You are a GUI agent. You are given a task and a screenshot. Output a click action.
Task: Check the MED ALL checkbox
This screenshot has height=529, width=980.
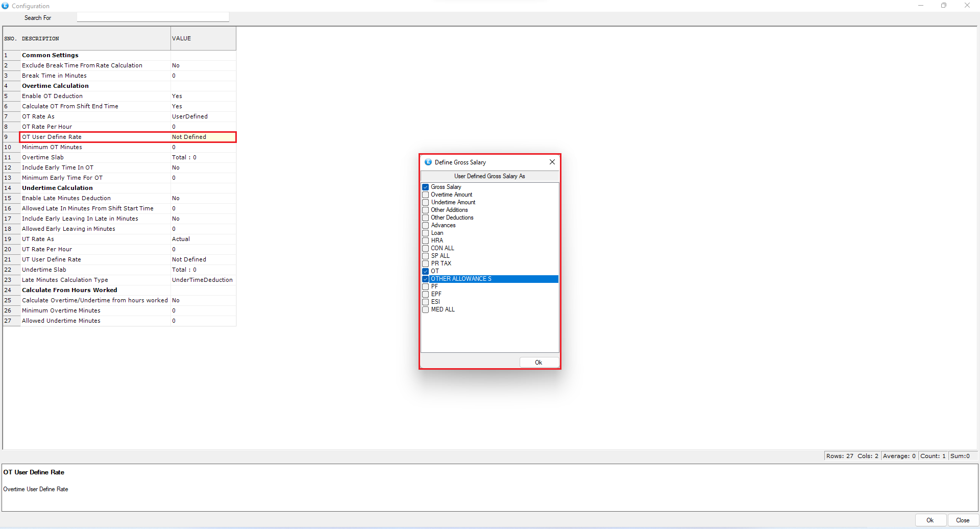coord(426,310)
